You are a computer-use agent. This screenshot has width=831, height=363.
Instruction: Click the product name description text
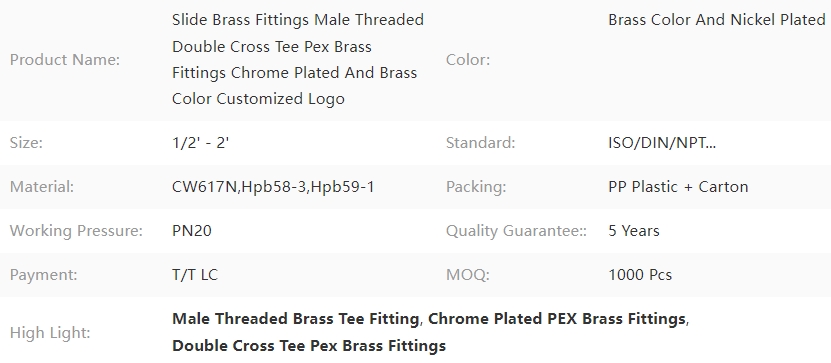(x=298, y=59)
